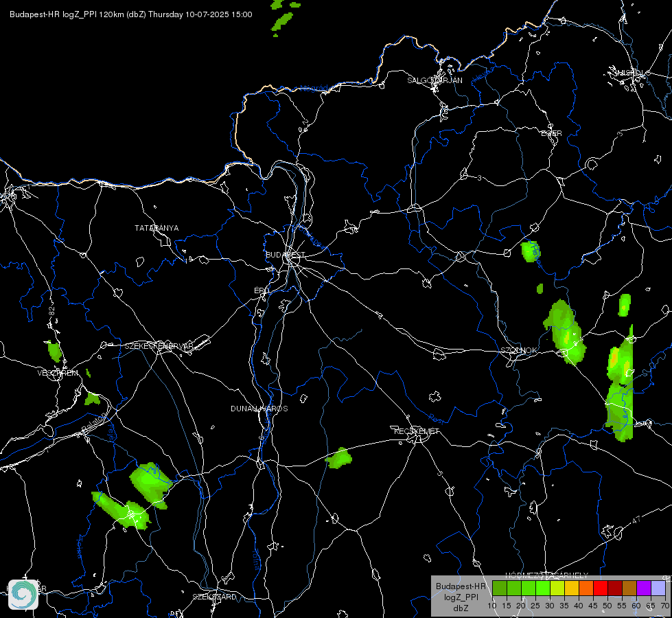
Task: Click the EGER city label
Action: click(x=551, y=133)
